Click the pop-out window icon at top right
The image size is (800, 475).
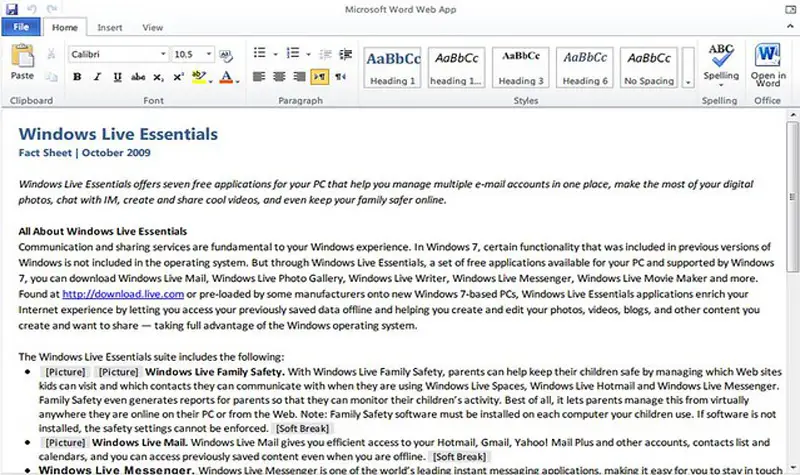pos(790,9)
